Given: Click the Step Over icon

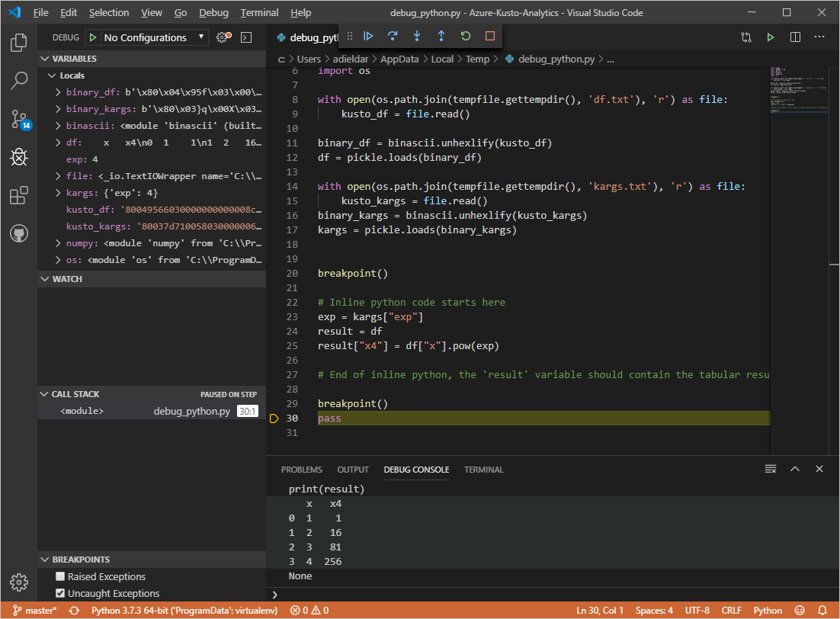Looking at the screenshot, I should [x=392, y=36].
